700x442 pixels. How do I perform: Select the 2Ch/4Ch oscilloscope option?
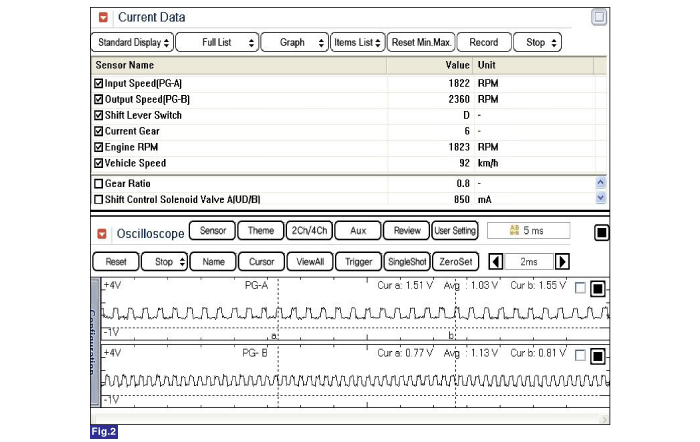click(308, 231)
